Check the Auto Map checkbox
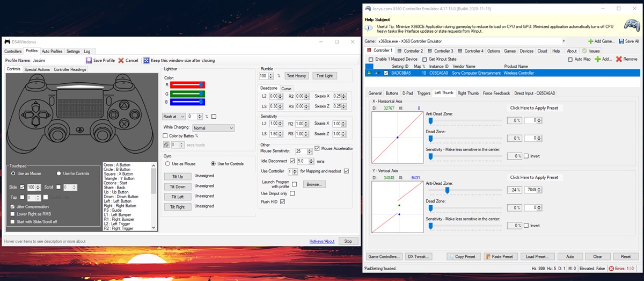Screen dimensions: 644x281 coord(570,59)
